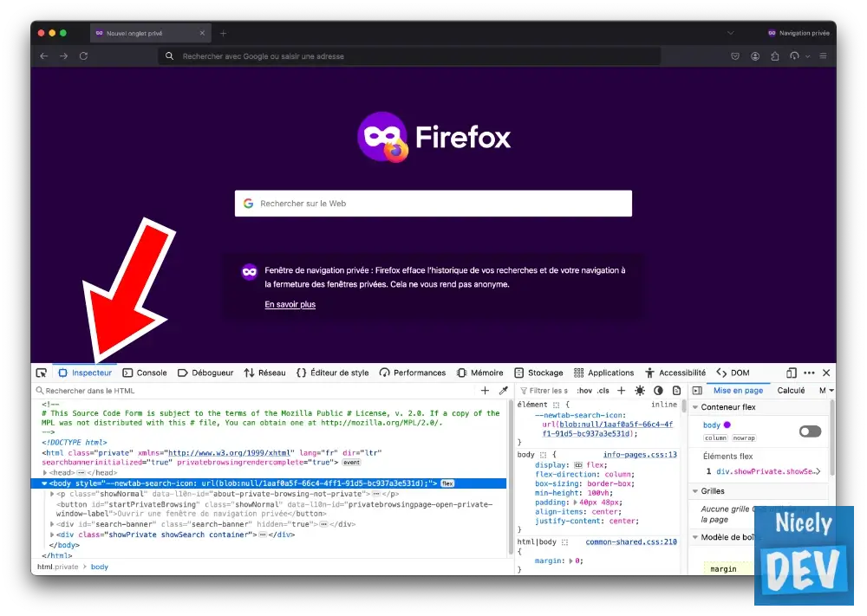The image size is (867, 616).
Task: Reload the page with the refresh icon
Action: 83,55
